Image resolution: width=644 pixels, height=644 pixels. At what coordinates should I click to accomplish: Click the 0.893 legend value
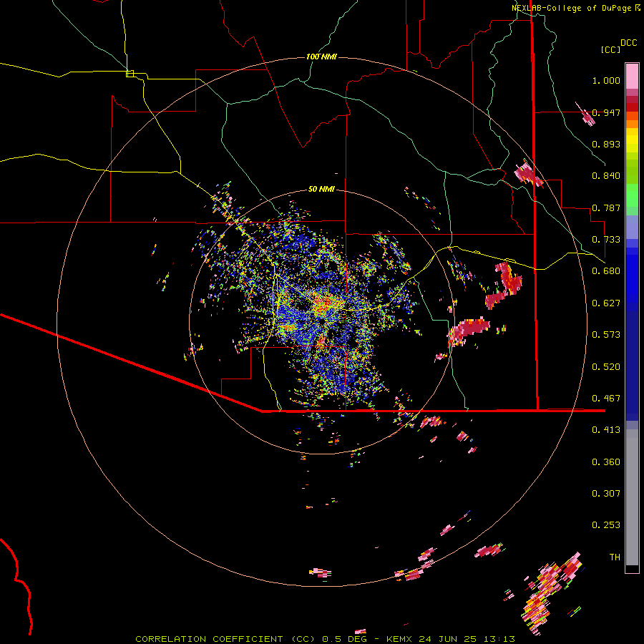pos(606,144)
